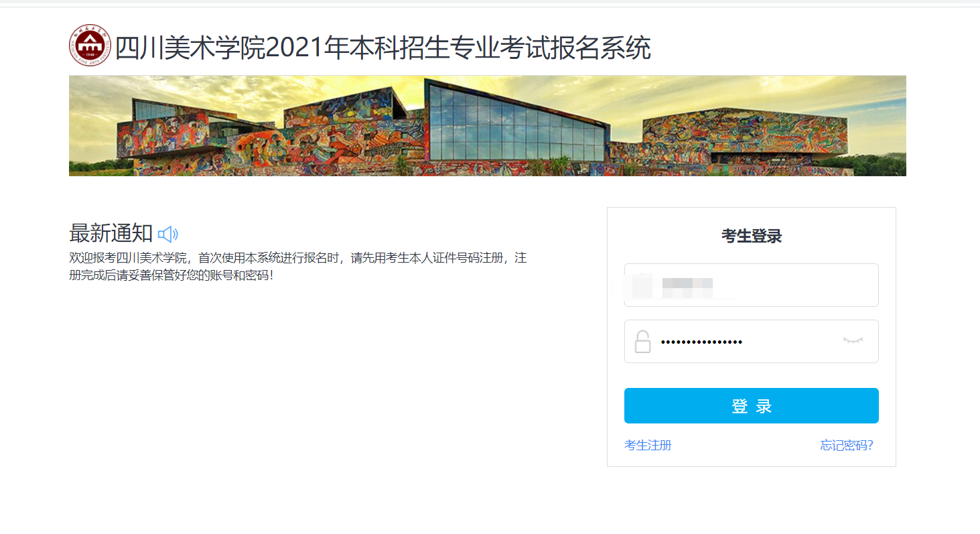
Task: Open the 忘记密码? link
Action: point(846,446)
